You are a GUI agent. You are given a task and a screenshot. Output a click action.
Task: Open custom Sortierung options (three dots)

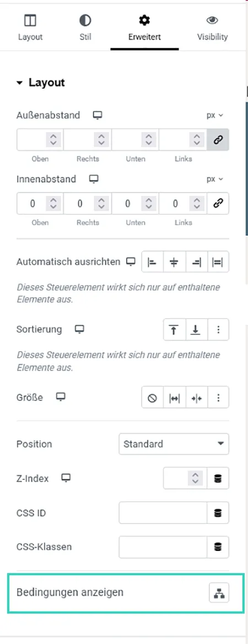(x=218, y=329)
